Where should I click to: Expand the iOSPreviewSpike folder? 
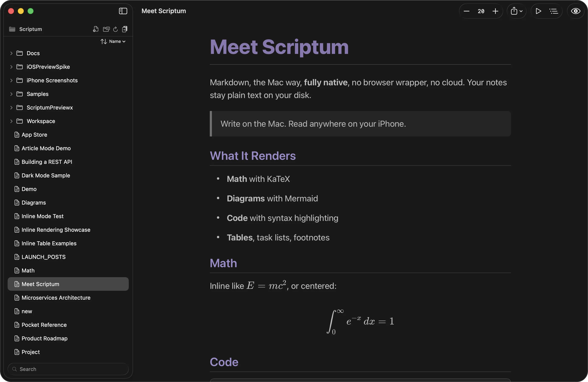(x=11, y=67)
